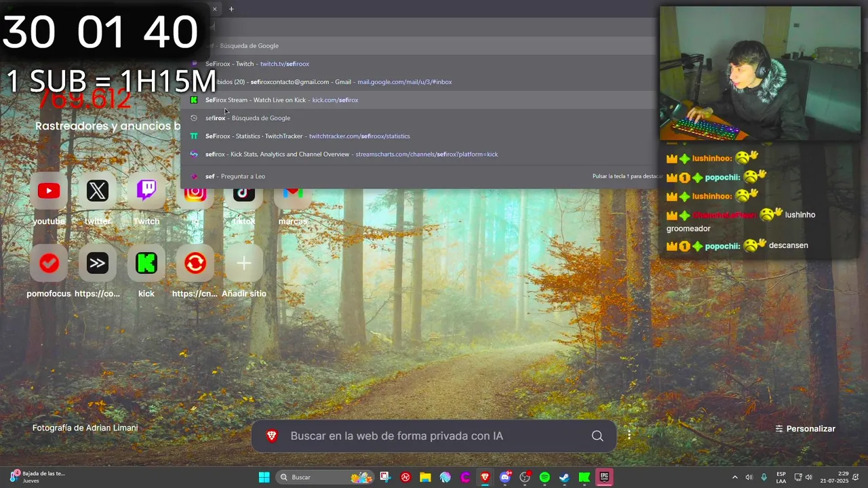Open the pomofocus shortcut tile
The image size is (868, 488).
[49, 263]
